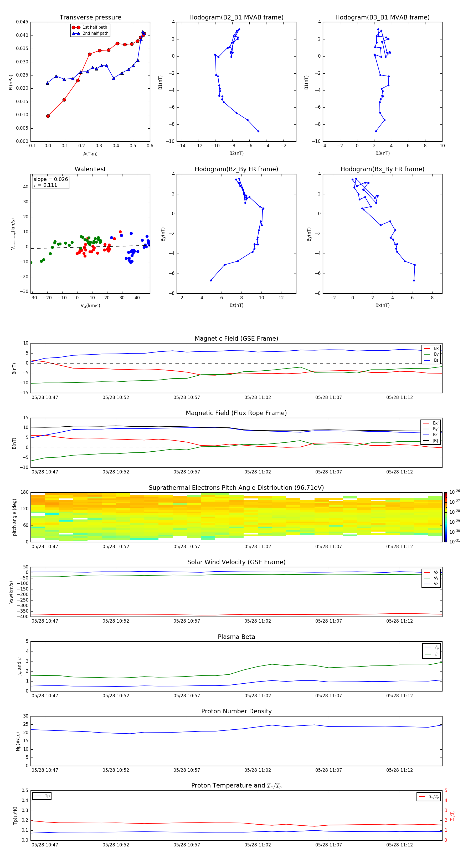Click the "Bz" legend entry in GSE panel
Viewport: 473px width, 868px height.
(x=431, y=361)
